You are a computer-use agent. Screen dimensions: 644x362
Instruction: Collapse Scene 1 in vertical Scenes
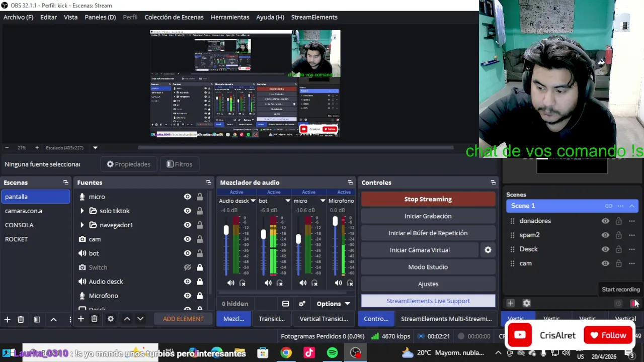tap(632, 206)
